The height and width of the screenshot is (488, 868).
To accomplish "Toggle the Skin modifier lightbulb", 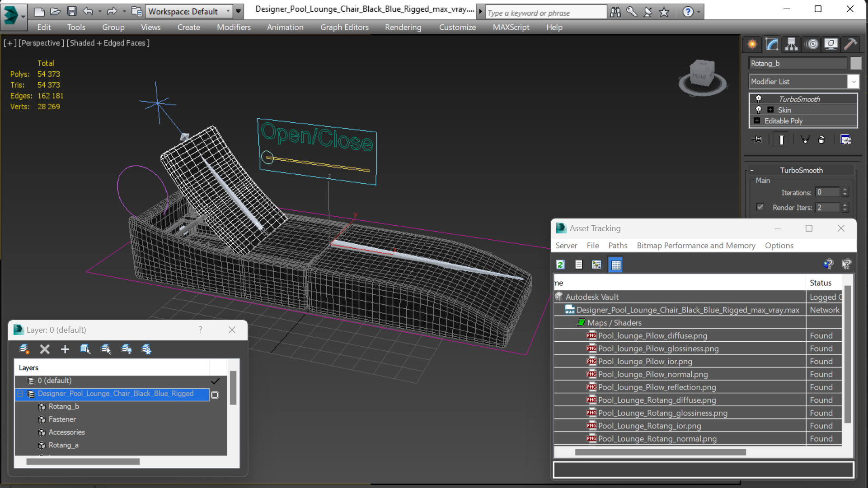I will (759, 110).
